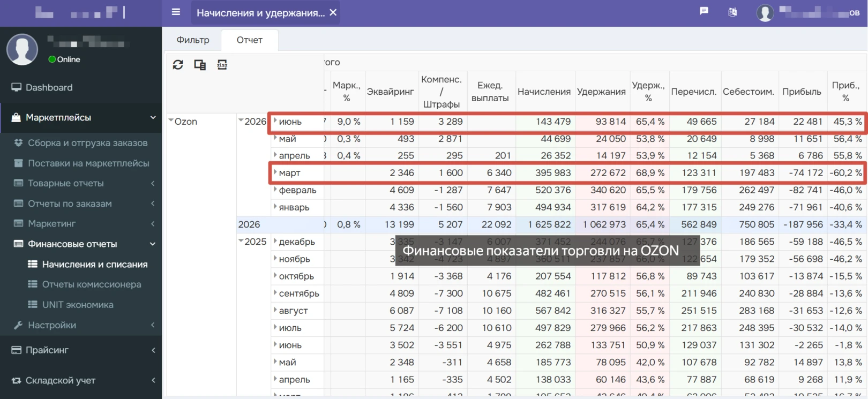868x399 pixels.
Task: Expand the Прайсинг section chevron
Action: [x=153, y=350]
